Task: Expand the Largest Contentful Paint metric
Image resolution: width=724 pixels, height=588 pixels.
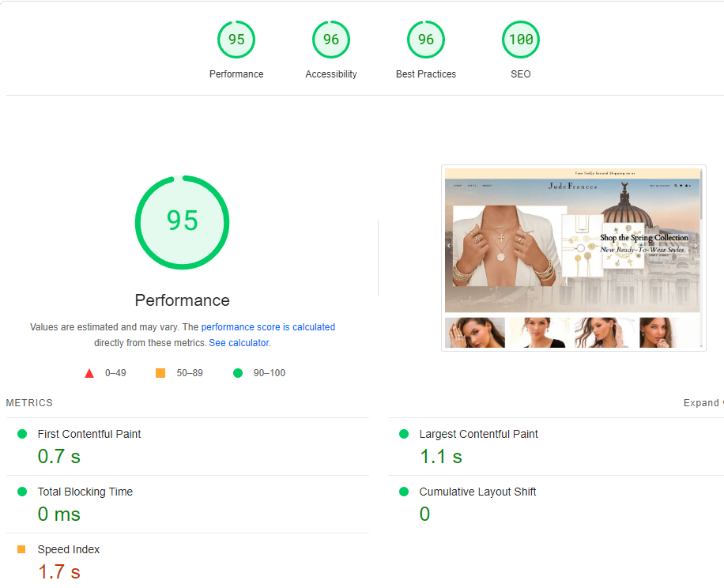Action: coord(478,434)
